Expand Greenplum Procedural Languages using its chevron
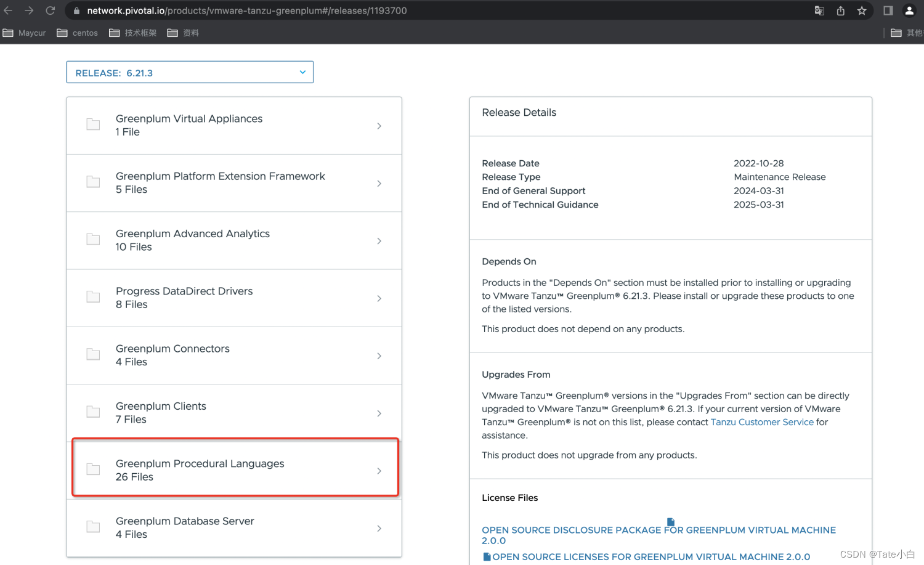 [379, 471]
